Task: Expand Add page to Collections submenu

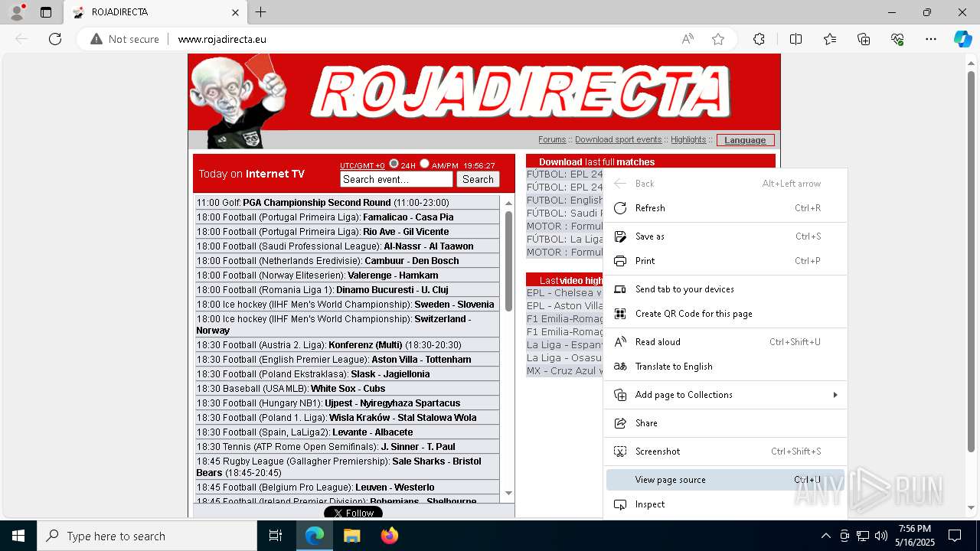Action: (x=726, y=395)
